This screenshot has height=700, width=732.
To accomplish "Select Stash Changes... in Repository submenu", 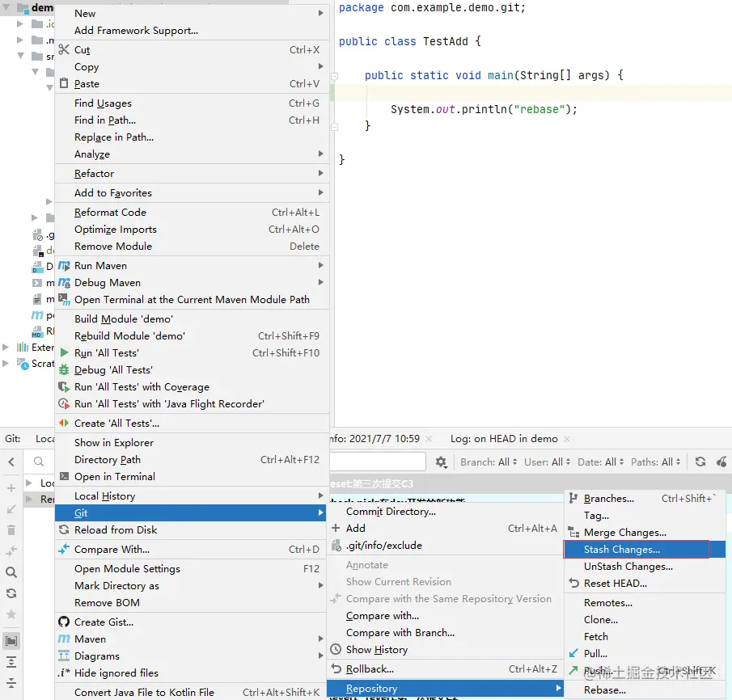I will [644, 550].
